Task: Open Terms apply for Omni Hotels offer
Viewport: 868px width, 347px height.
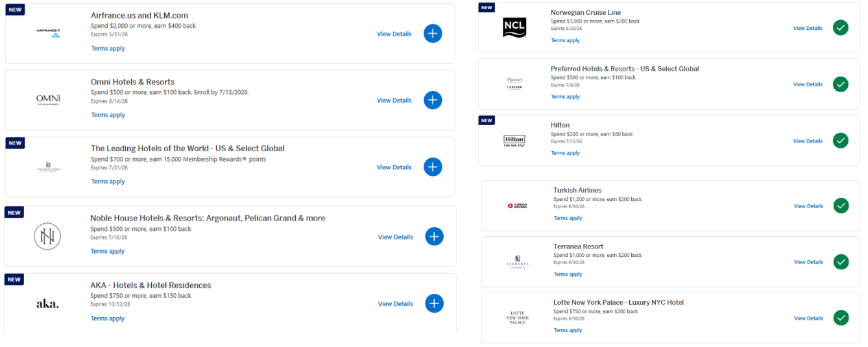Action: tap(108, 115)
